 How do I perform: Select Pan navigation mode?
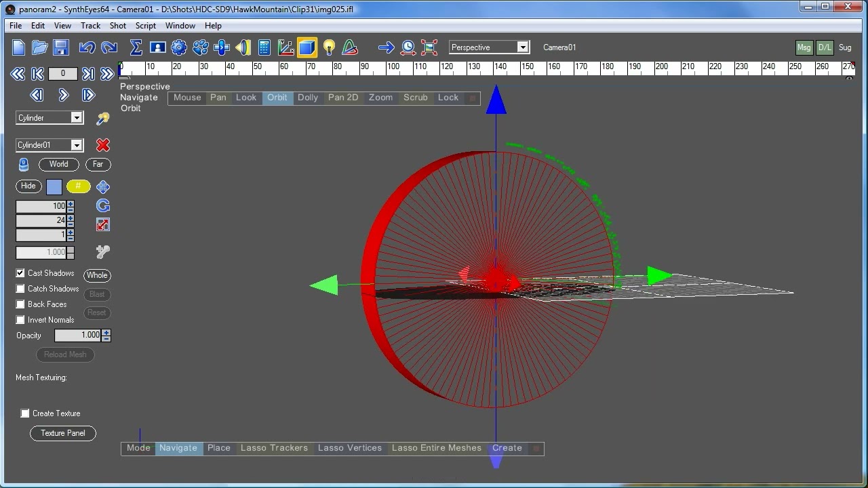(218, 98)
